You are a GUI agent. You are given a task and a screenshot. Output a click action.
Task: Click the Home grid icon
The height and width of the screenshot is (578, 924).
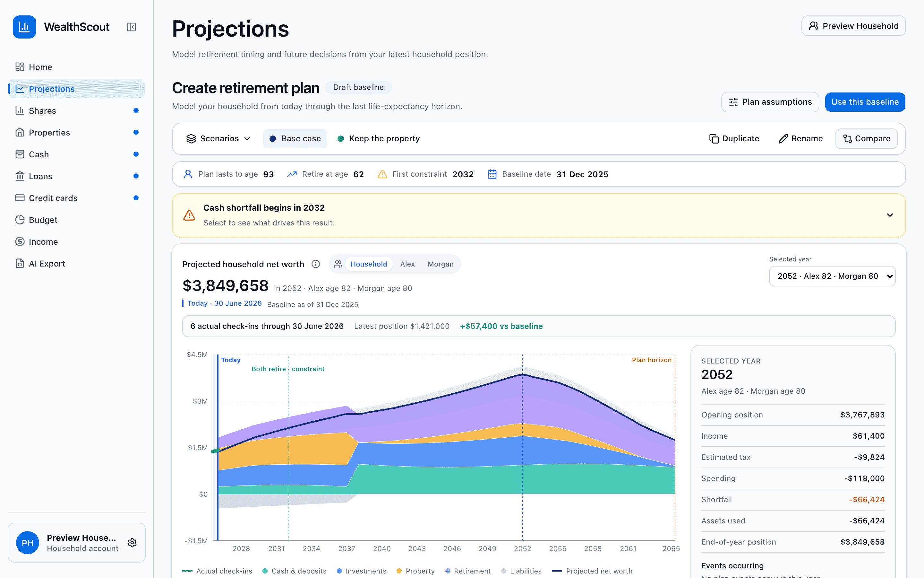click(20, 67)
